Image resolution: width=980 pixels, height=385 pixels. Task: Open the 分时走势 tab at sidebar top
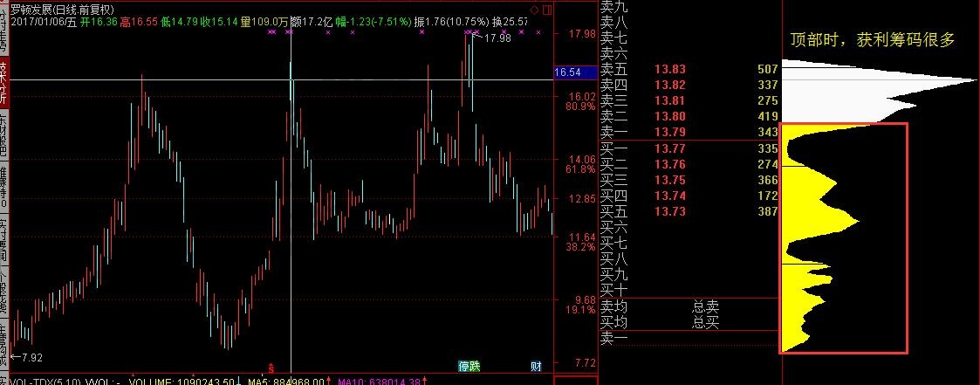pos(4,31)
